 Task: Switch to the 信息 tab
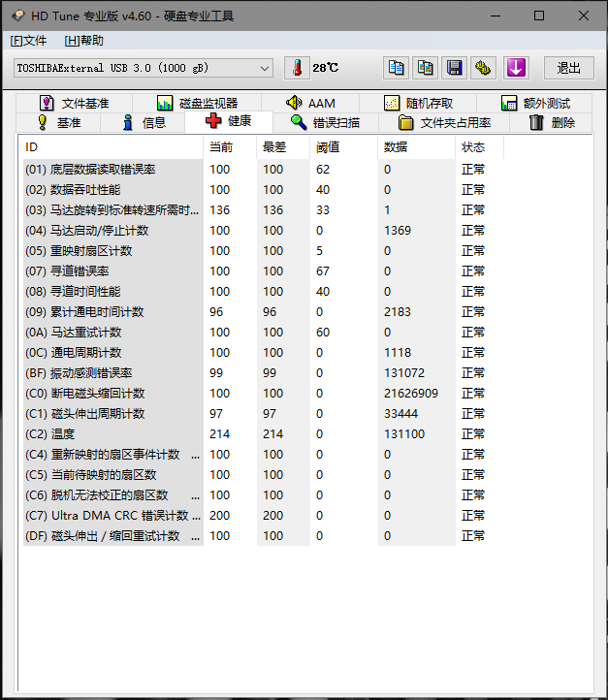pos(143,122)
